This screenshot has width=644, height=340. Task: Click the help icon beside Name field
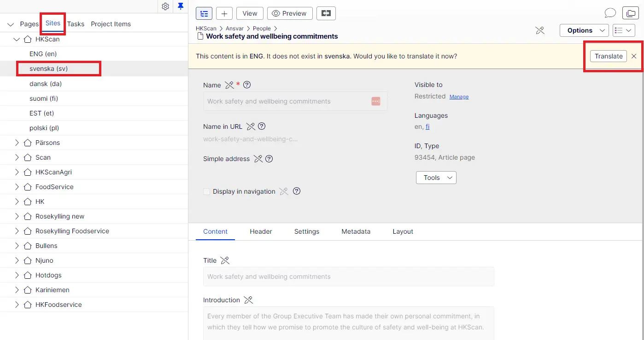coord(247,85)
